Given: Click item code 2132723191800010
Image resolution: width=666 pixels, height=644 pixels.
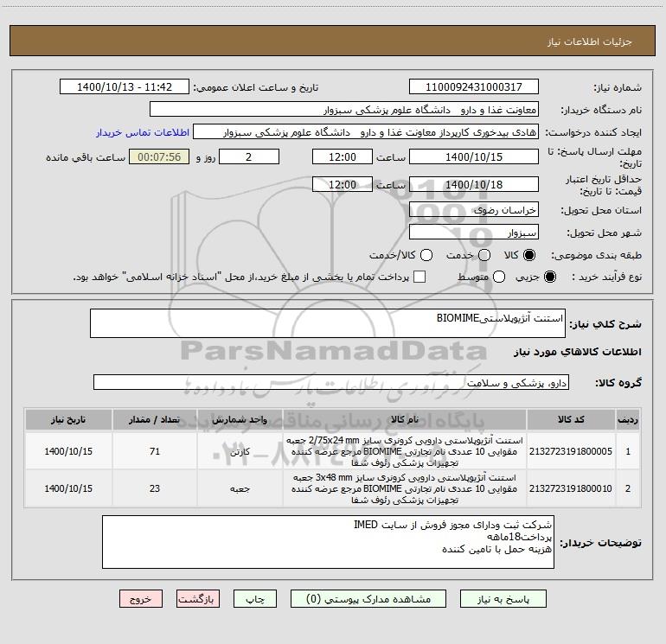Looking at the screenshot, I should (x=571, y=488).
